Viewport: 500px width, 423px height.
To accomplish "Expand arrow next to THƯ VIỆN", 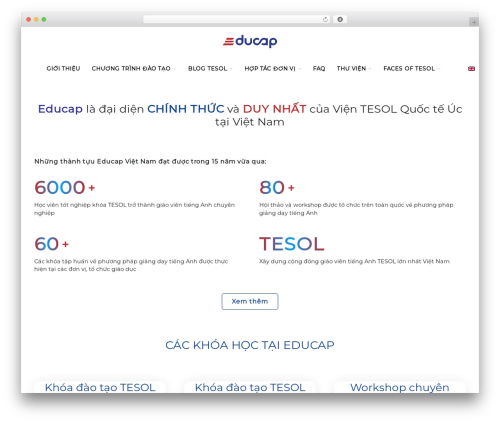I will pyautogui.click(x=370, y=69).
